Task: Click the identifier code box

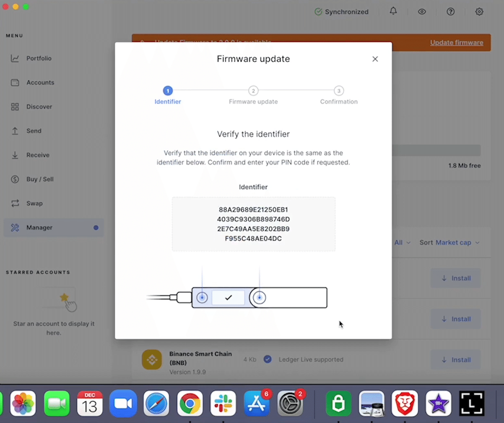Action: (x=254, y=224)
